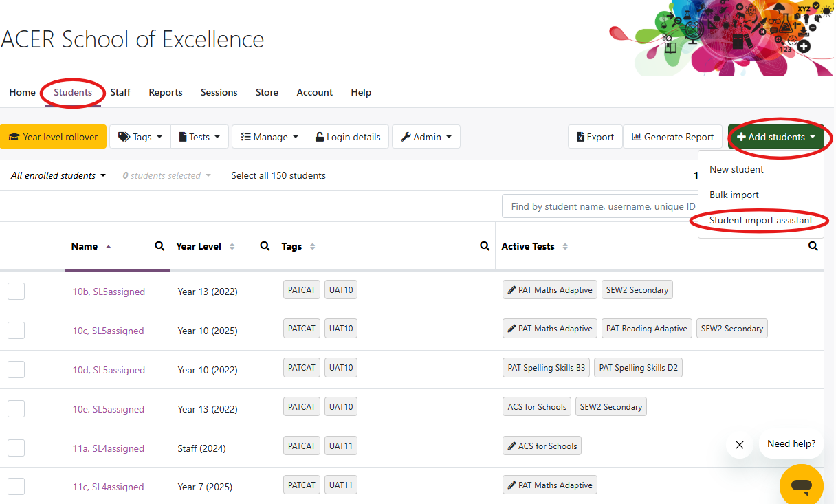Click the Year Level sort arrows

pyautogui.click(x=232, y=246)
